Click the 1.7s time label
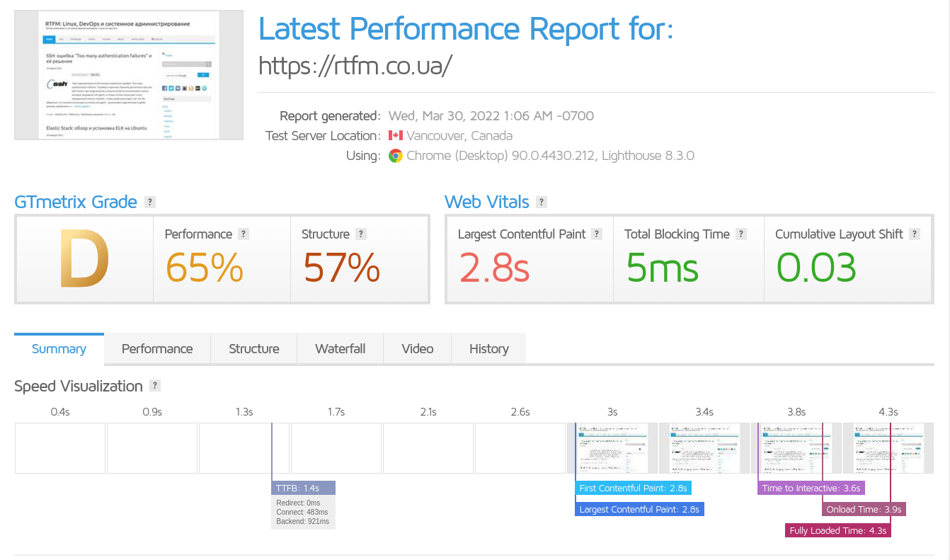 tap(336, 412)
